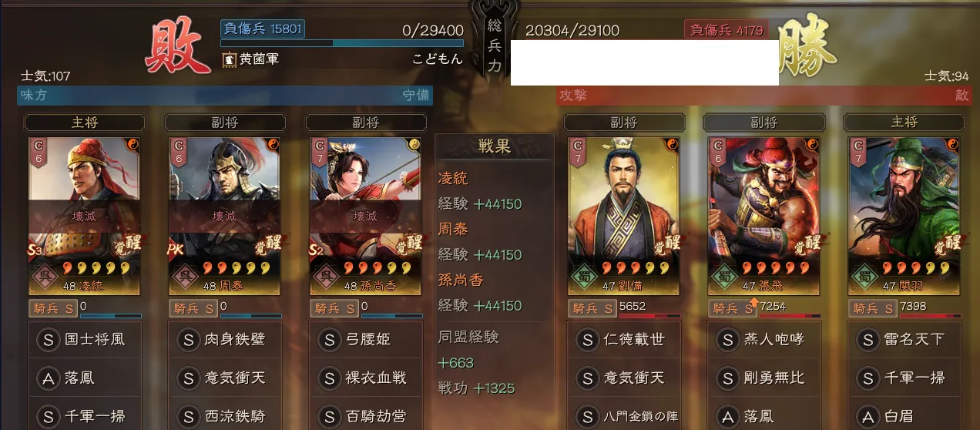Click the 副将 label above 劉備
Image resolution: width=980 pixels, height=430 pixels.
(624, 123)
